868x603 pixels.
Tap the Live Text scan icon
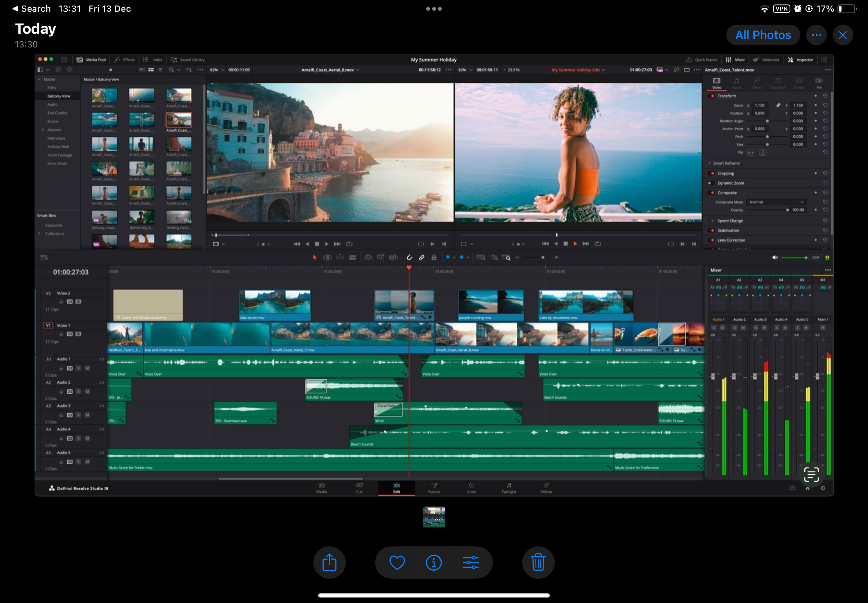click(811, 475)
